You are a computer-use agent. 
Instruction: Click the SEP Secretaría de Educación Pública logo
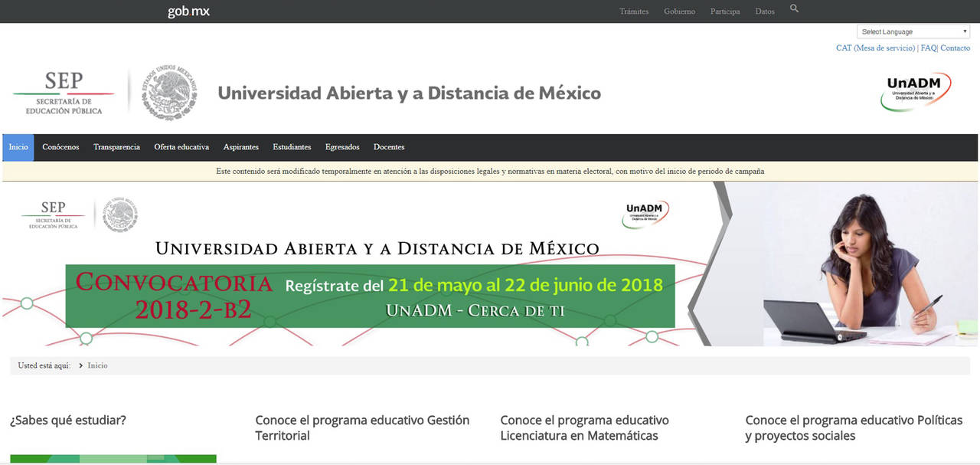point(64,93)
